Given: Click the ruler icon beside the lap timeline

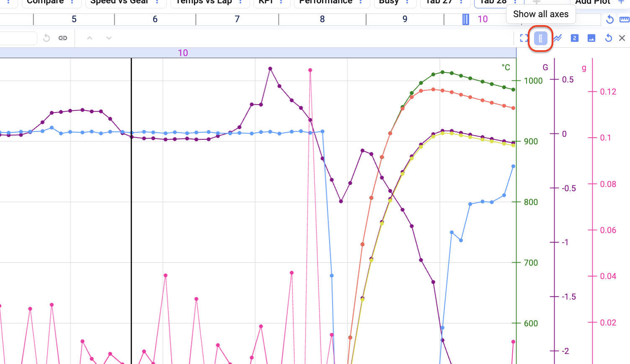Looking at the screenshot, I should [x=624, y=19].
